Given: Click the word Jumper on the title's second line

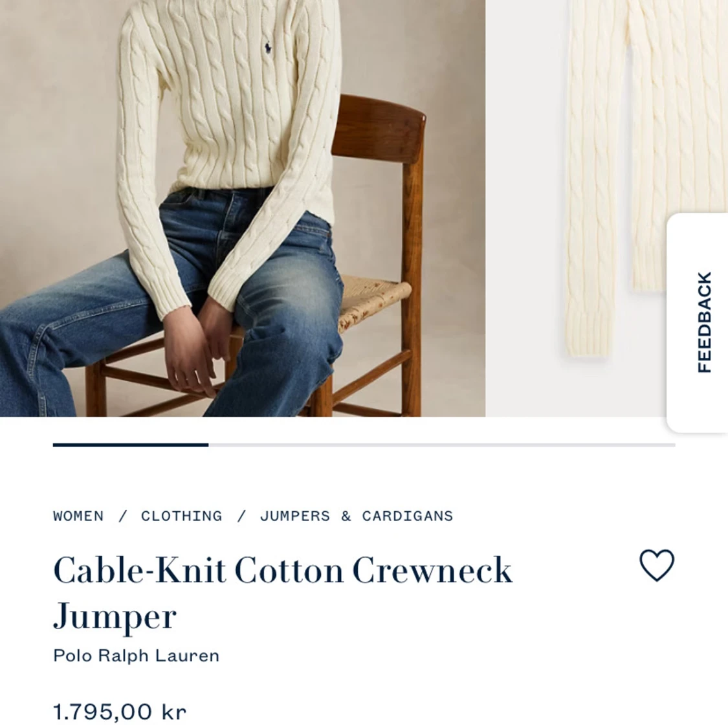Looking at the screenshot, I should click(x=115, y=616).
